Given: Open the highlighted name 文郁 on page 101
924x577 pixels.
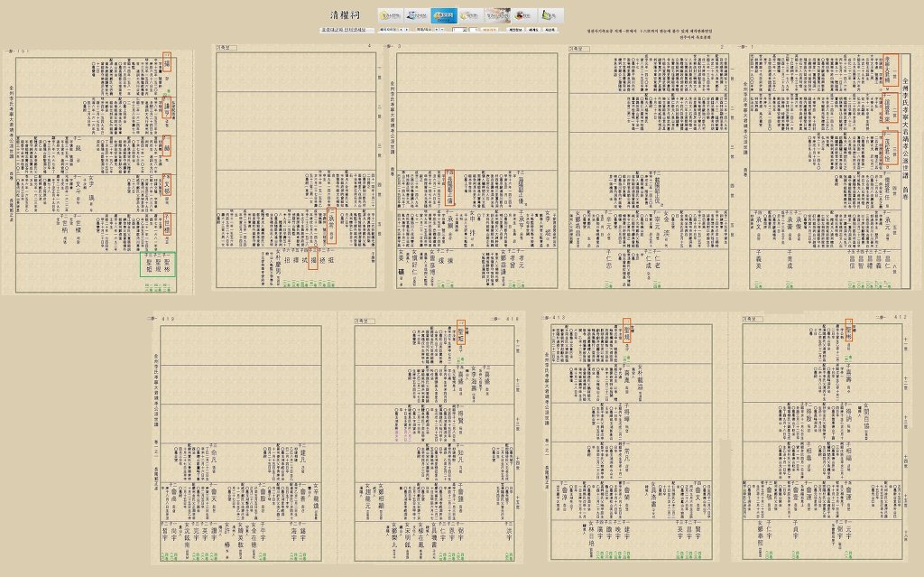Looking at the screenshot, I should [x=167, y=185].
